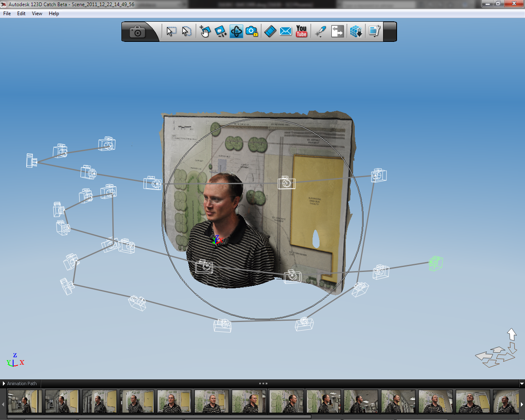Select the lasso selection tool

187,32
